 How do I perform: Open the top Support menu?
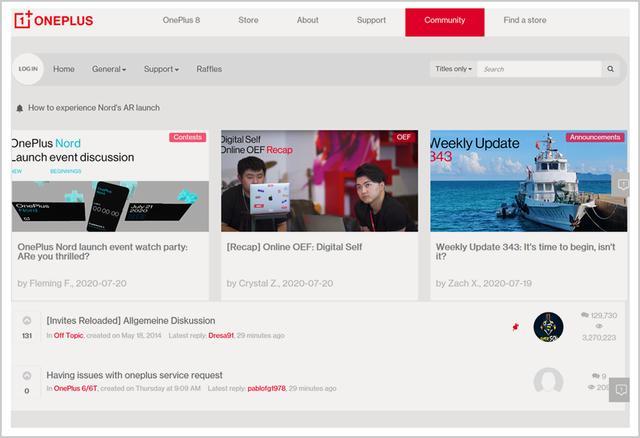[371, 20]
